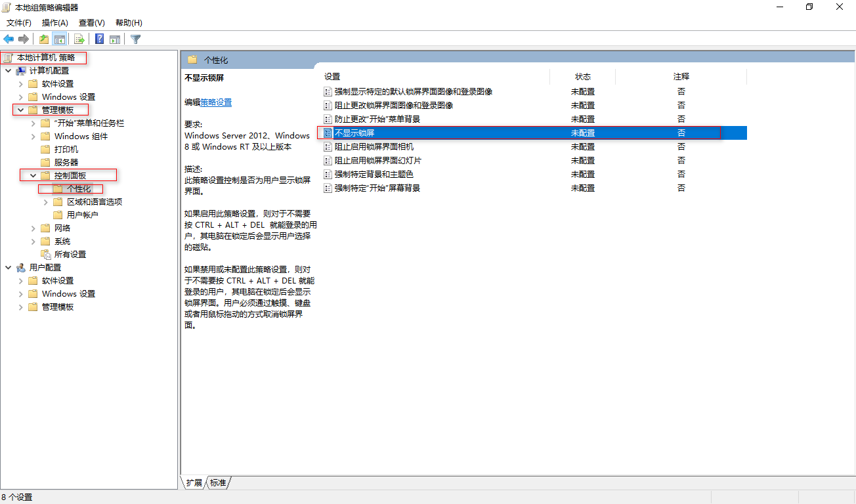
Task: Click the 用户配置 user icon in tree
Action: tap(21, 268)
